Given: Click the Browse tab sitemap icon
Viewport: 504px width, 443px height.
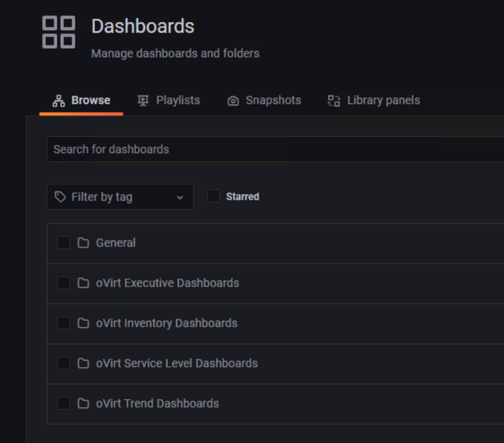Looking at the screenshot, I should [x=59, y=101].
